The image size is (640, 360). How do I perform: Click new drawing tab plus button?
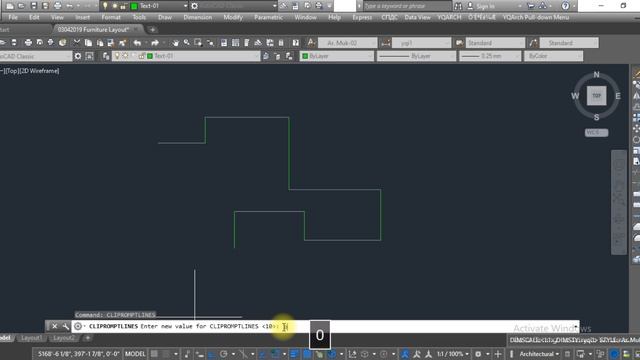click(152, 29)
